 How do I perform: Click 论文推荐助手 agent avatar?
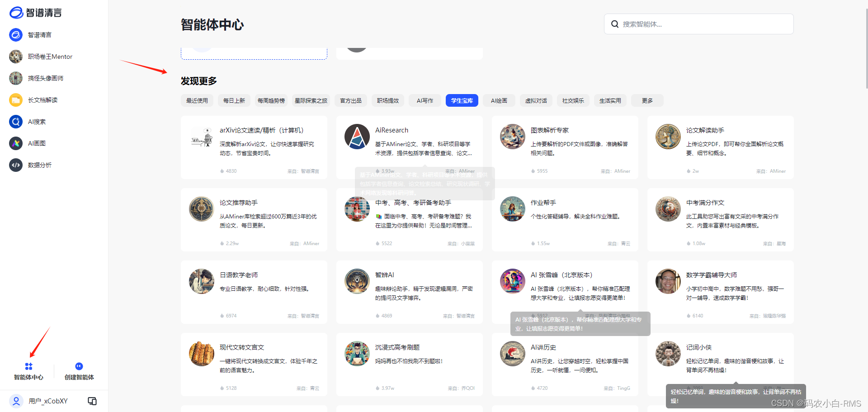[202, 209]
